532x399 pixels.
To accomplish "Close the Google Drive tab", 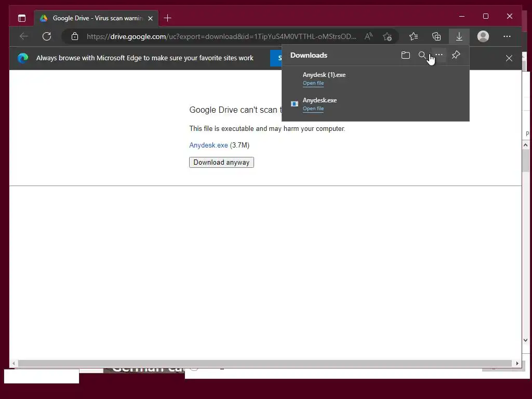I will (150, 18).
